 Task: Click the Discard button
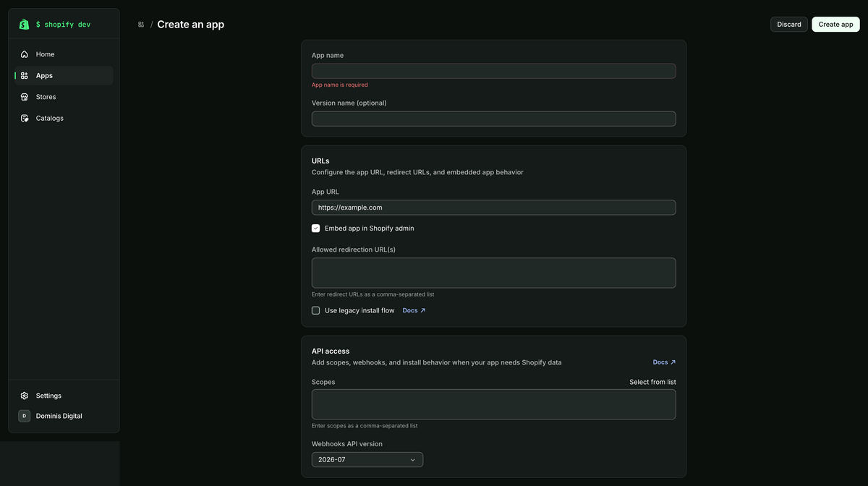789,24
